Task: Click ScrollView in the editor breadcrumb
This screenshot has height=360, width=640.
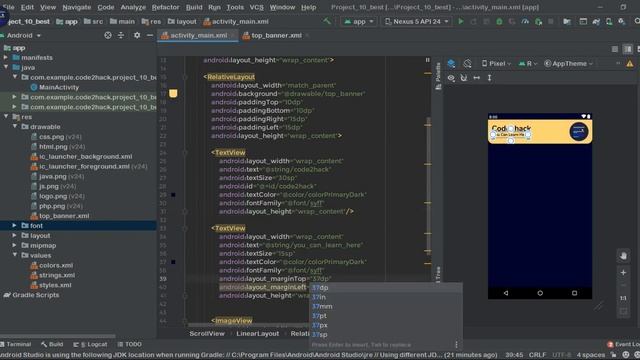Action: [207, 333]
